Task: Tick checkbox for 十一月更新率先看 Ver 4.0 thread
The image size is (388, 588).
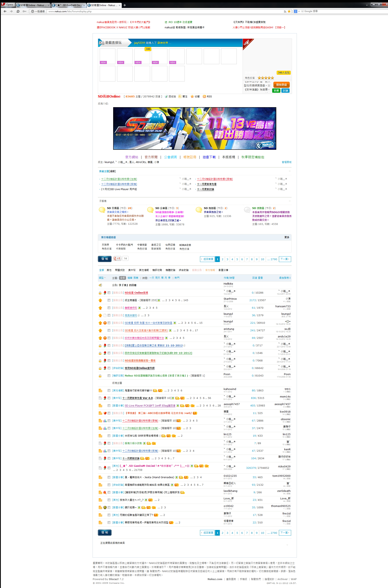Action: [109, 398]
